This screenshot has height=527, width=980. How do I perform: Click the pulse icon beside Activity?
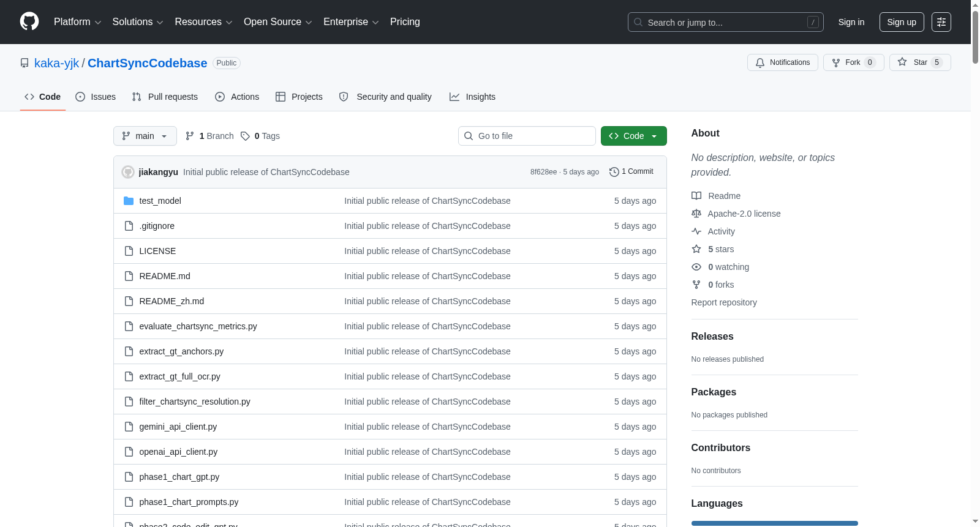click(696, 231)
